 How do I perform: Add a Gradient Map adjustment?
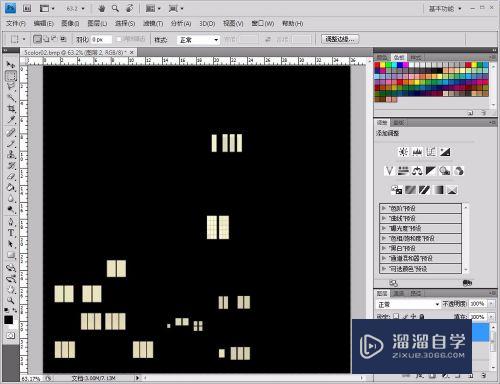[438, 190]
